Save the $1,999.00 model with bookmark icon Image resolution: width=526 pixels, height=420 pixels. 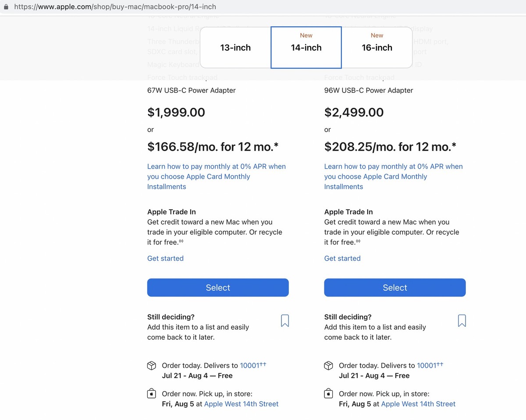pyautogui.click(x=285, y=321)
